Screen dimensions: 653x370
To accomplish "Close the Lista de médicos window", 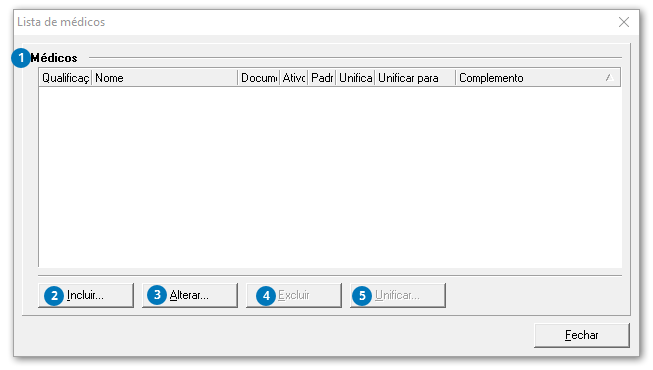I will pyautogui.click(x=624, y=22).
